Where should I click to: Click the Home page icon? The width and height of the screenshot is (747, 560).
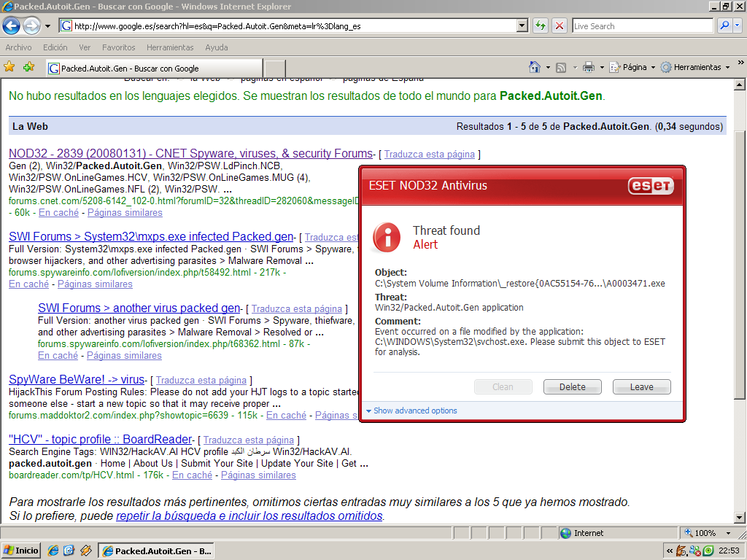point(535,67)
